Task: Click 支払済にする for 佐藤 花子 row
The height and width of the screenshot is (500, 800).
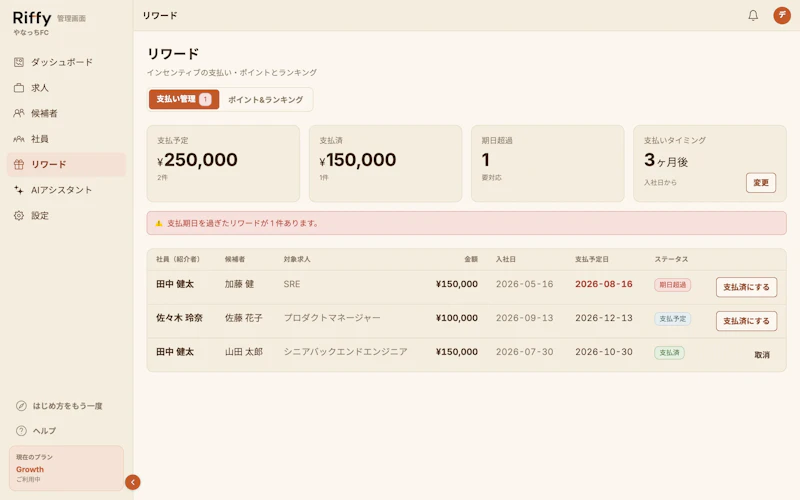Action: (x=746, y=321)
